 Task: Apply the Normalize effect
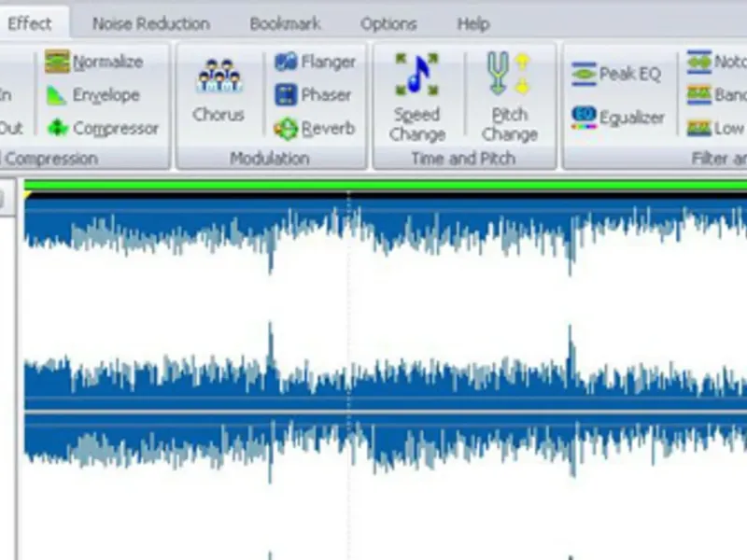pyautogui.click(x=94, y=62)
